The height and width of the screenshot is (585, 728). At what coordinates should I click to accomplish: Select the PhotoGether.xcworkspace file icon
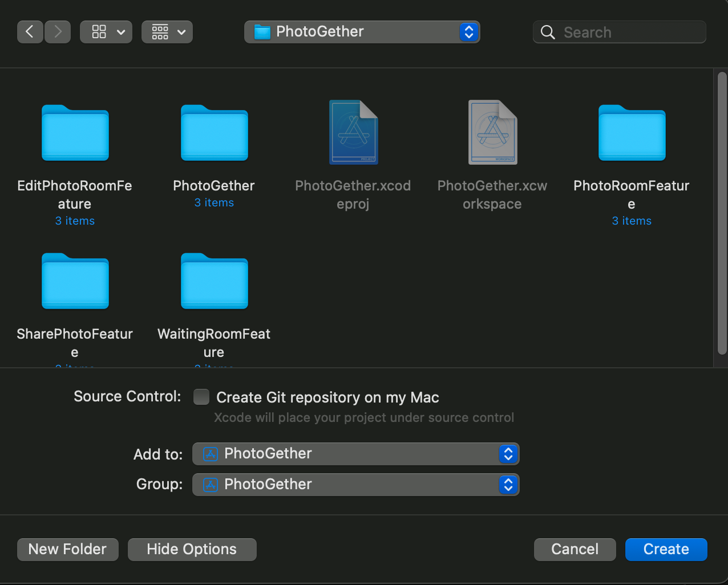point(492,133)
